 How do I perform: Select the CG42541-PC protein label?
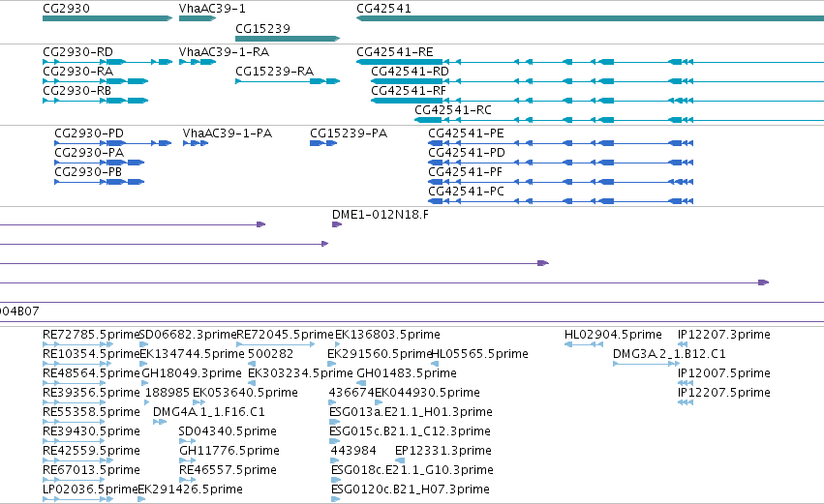coord(466,192)
